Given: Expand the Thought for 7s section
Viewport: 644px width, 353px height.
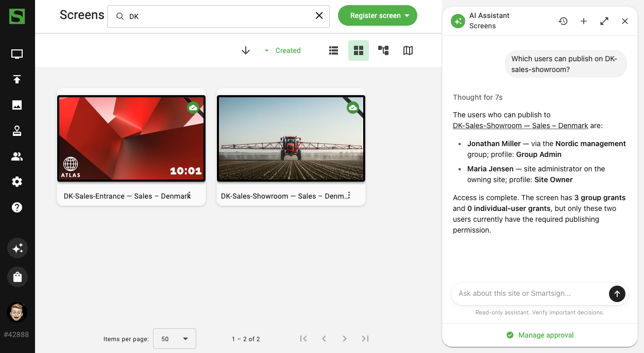Looking at the screenshot, I should [x=478, y=97].
